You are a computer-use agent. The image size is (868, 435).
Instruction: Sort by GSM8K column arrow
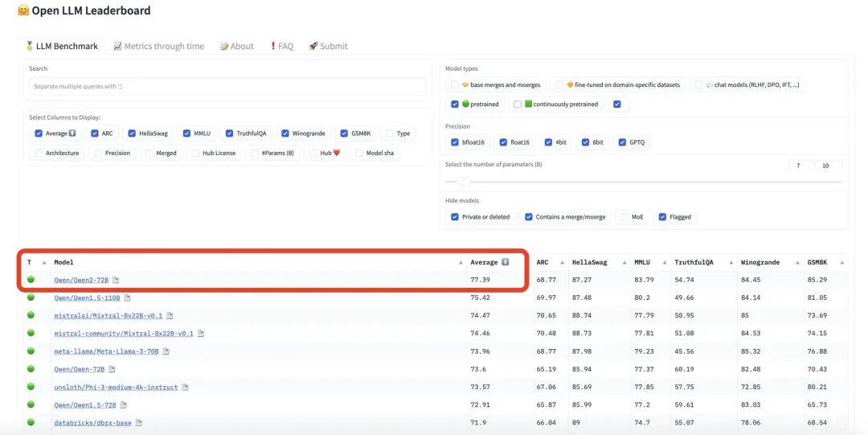click(842, 263)
